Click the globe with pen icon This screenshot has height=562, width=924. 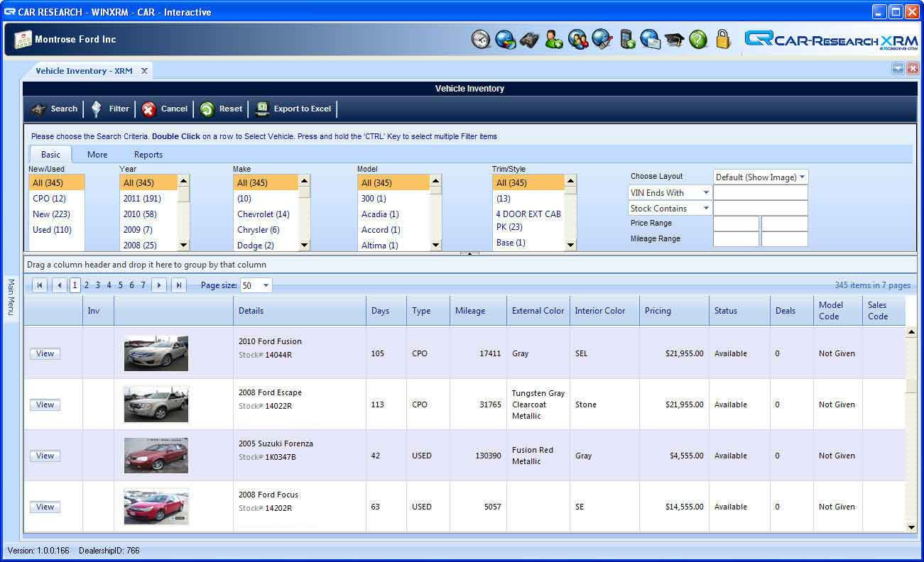tap(602, 39)
